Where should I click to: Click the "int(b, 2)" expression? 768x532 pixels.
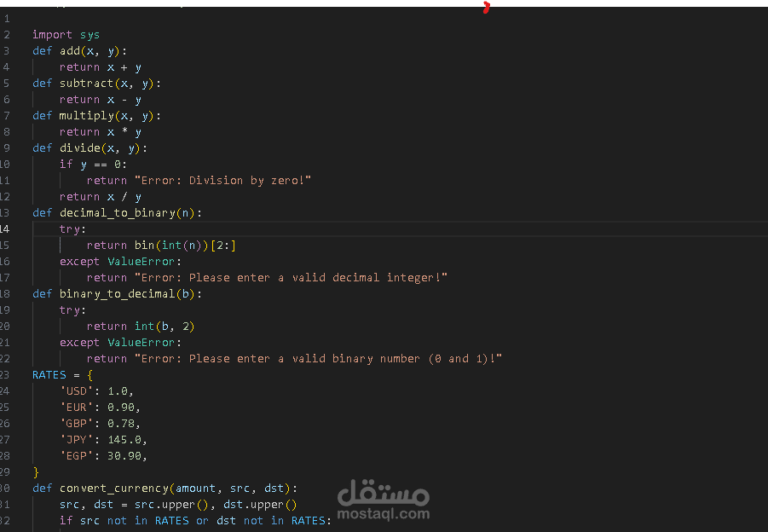pos(165,326)
